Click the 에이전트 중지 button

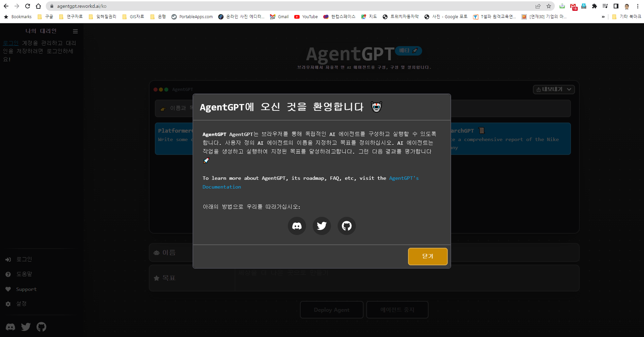(x=397, y=310)
